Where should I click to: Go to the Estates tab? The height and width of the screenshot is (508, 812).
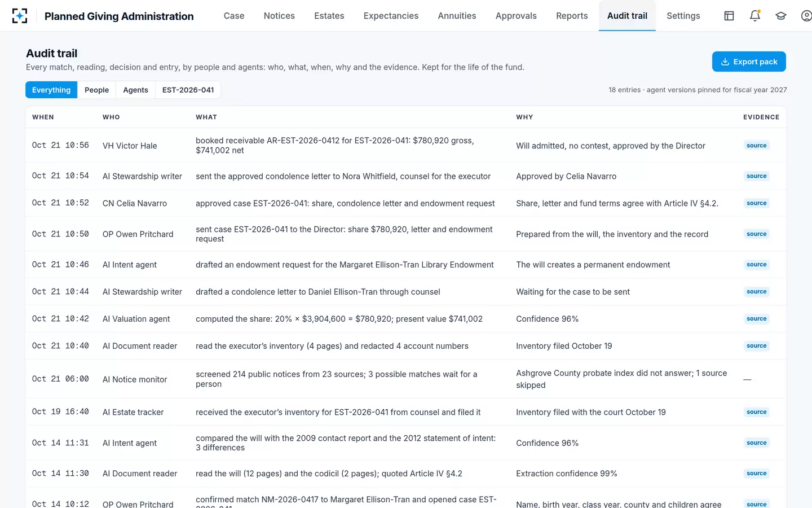pyautogui.click(x=329, y=16)
